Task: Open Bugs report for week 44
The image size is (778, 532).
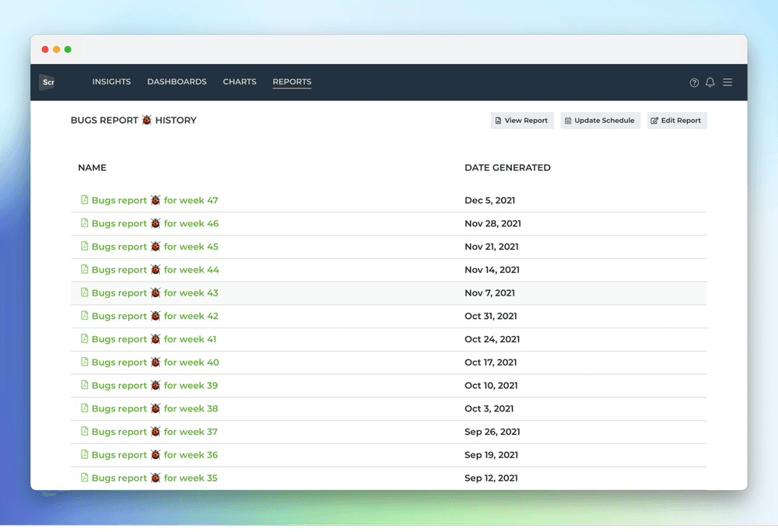Action: tap(156, 270)
